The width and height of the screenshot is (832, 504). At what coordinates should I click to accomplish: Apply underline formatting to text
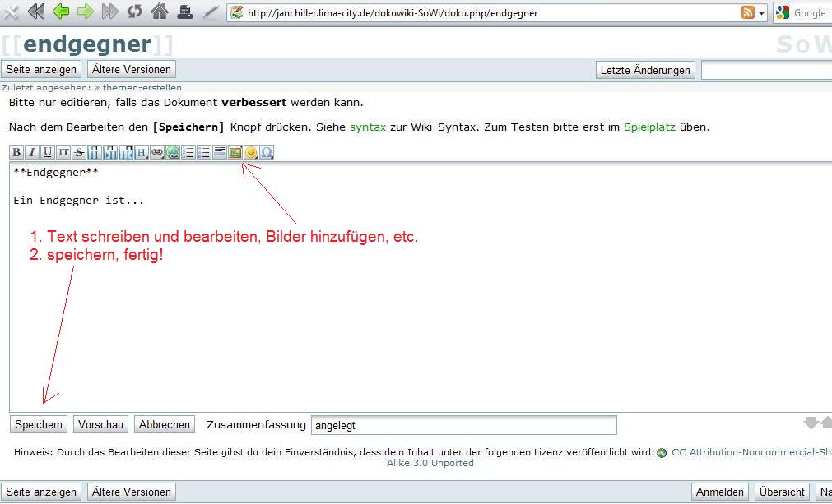tap(48, 152)
